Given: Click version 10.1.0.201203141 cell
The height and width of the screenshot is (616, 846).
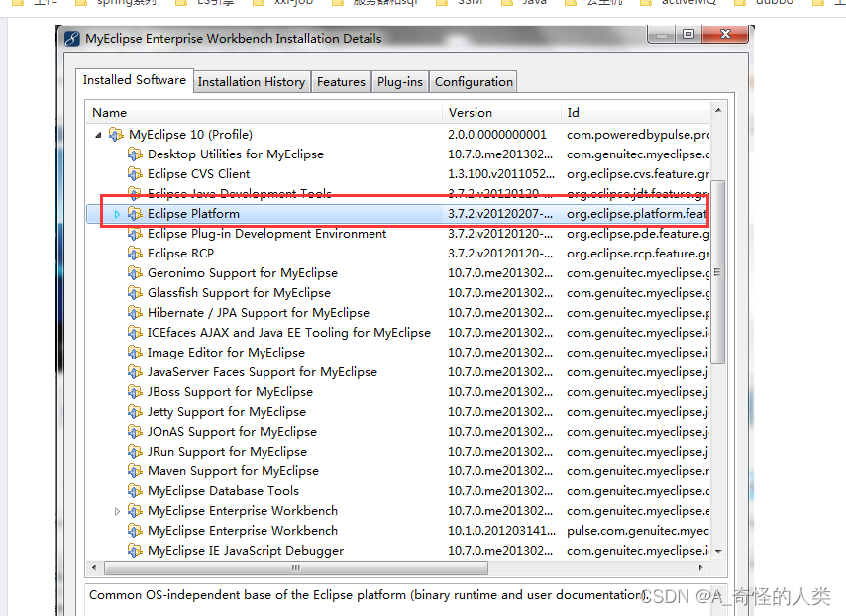Looking at the screenshot, I should pos(501,530).
